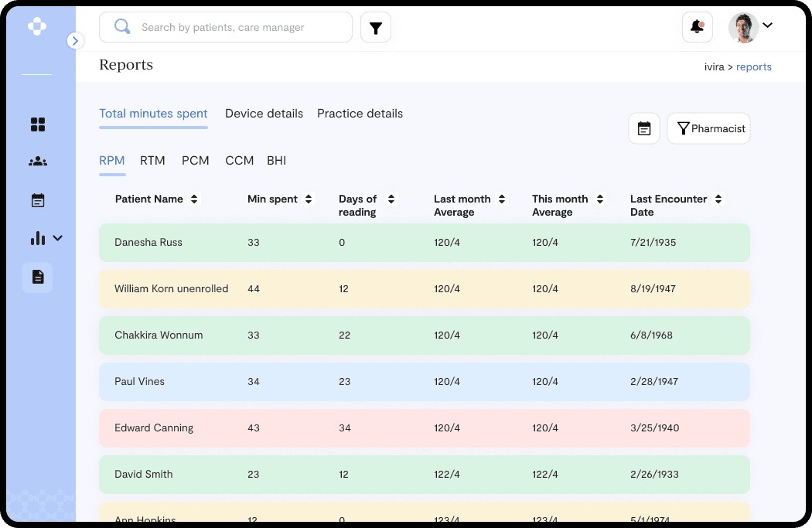
Task: Open the Paul Vines patient row
Action: point(424,382)
